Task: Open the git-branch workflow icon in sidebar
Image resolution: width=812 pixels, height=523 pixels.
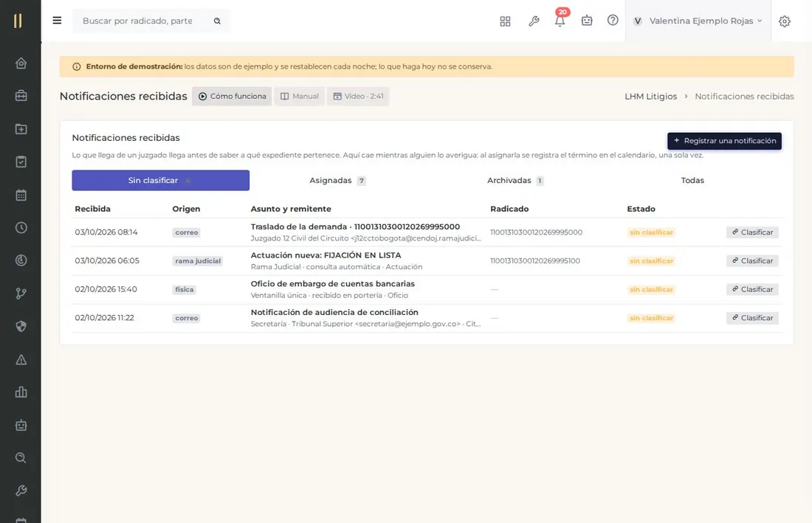Action: (x=21, y=294)
